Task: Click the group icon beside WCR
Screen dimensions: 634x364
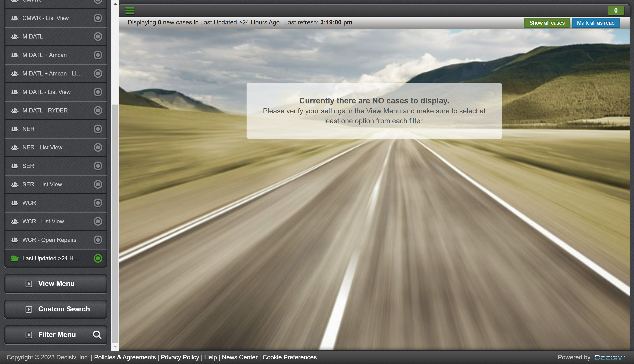Action: [15, 203]
